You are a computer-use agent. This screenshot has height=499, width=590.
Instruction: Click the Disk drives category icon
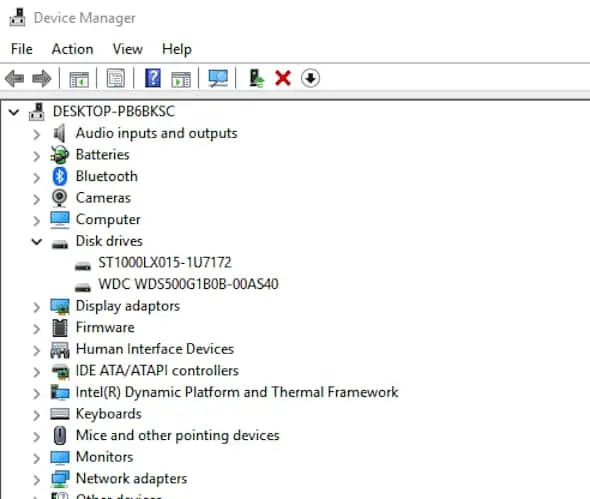(60, 244)
